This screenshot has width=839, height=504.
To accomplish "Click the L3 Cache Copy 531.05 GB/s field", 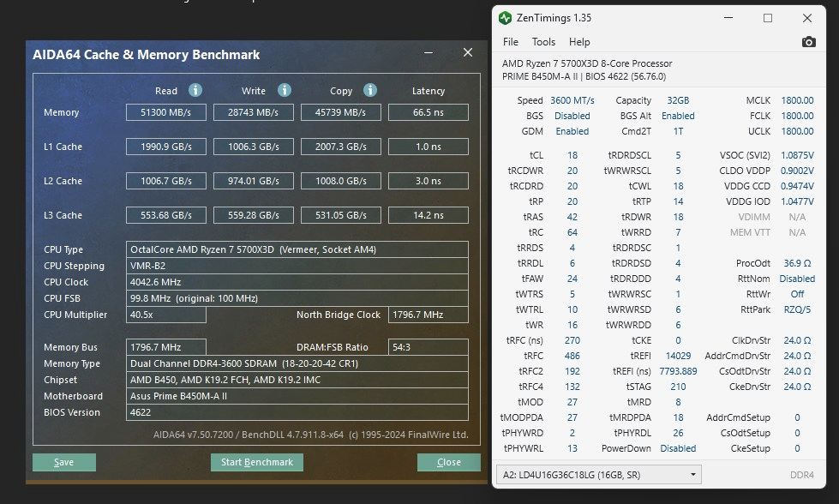I will pyautogui.click(x=340, y=215).
